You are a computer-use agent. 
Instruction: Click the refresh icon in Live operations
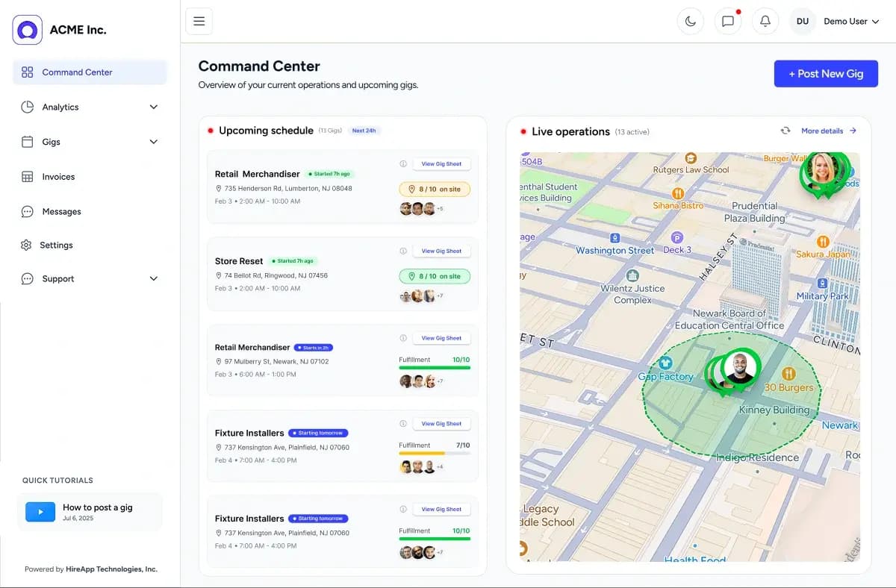tap(785, 131)
